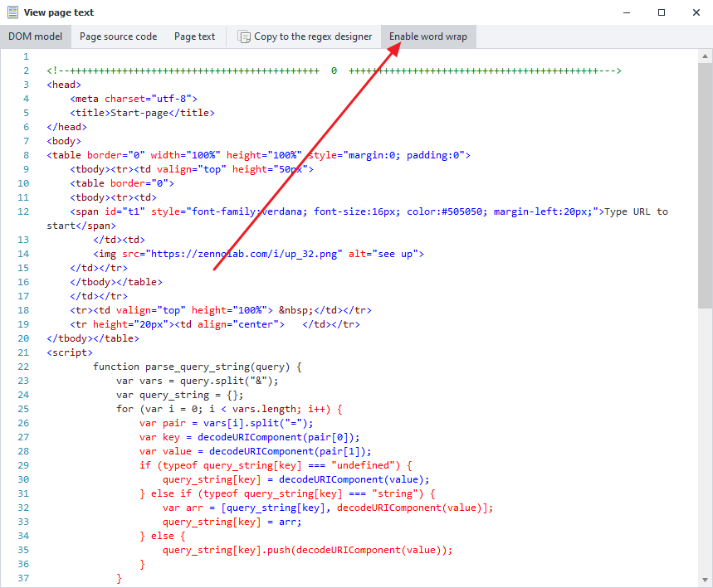Click the var value = decodeURIComponent line

[x=256, y=451]
